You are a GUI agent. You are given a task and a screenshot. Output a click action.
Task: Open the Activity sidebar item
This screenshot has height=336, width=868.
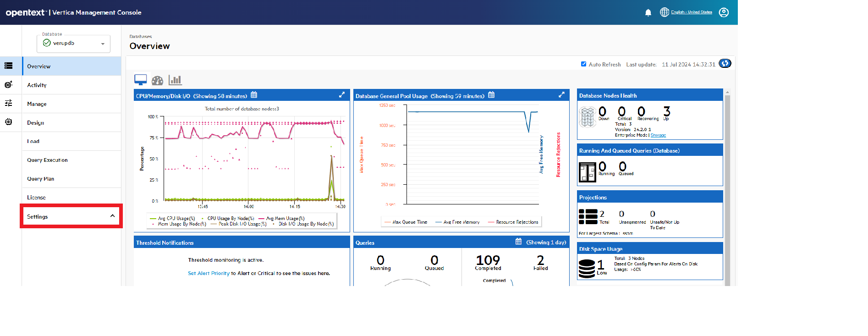pyautogui.click(x=71, y=85)
